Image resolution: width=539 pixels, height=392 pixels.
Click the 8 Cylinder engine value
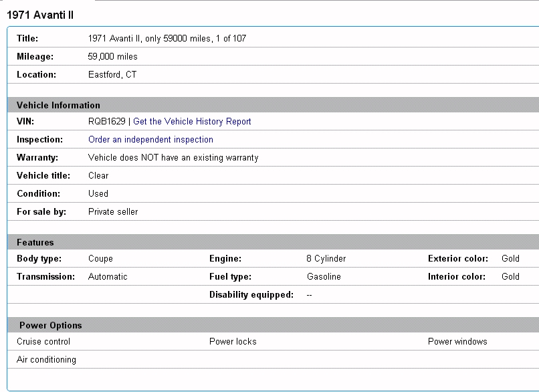click(326, 259)
